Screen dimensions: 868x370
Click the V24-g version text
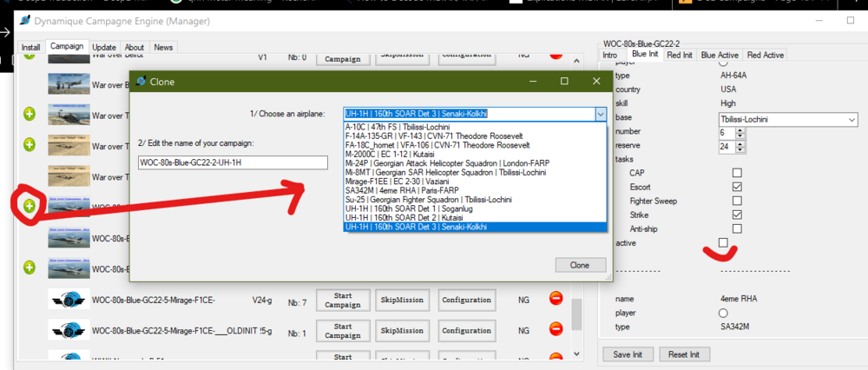point(262,301)
